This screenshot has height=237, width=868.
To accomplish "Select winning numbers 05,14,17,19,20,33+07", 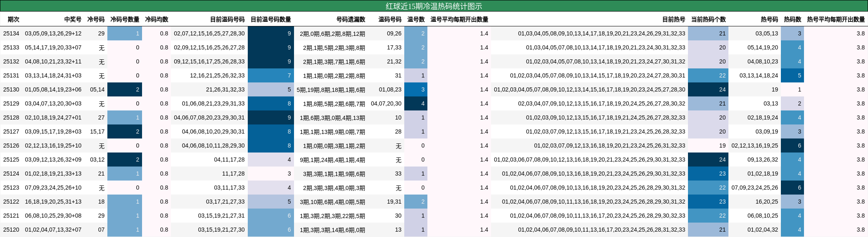I will tap(53, 47).
